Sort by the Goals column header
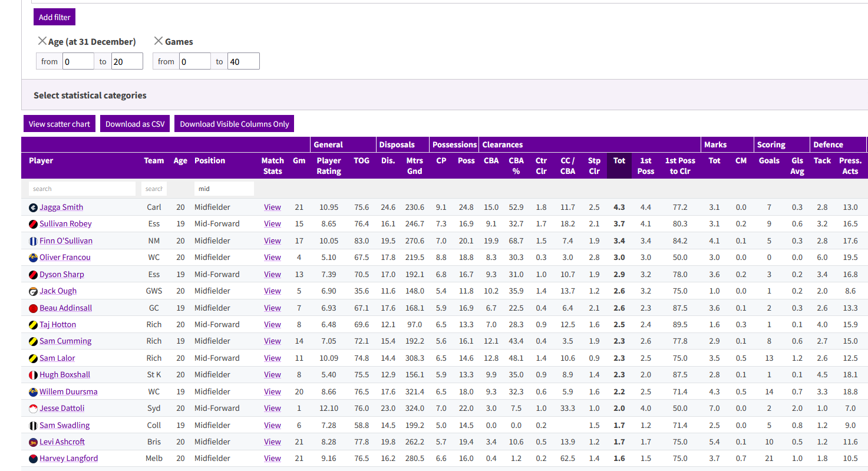The width and height of the screenshot is (868, 471). coord(769,160)
